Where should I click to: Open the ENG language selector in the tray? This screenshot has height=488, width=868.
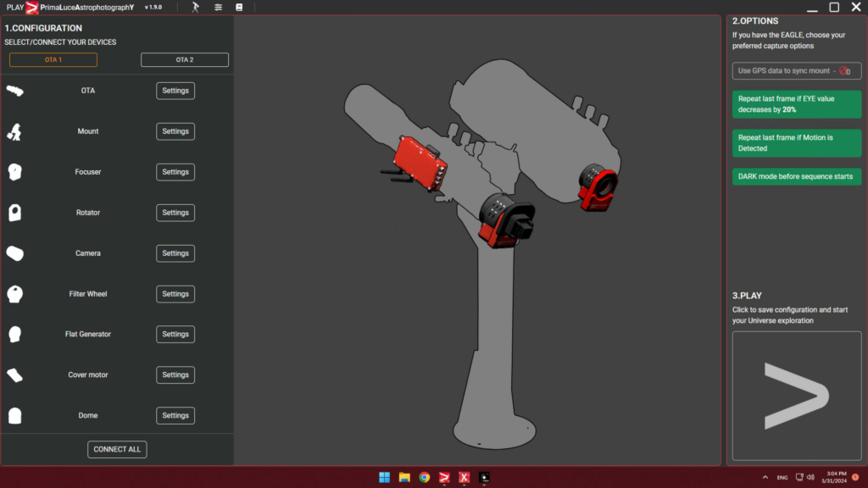[x=781, y=477]
